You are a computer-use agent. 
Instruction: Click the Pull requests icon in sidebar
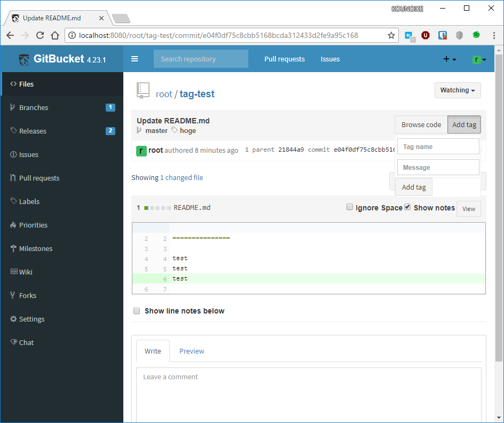[x=13, y=178]
